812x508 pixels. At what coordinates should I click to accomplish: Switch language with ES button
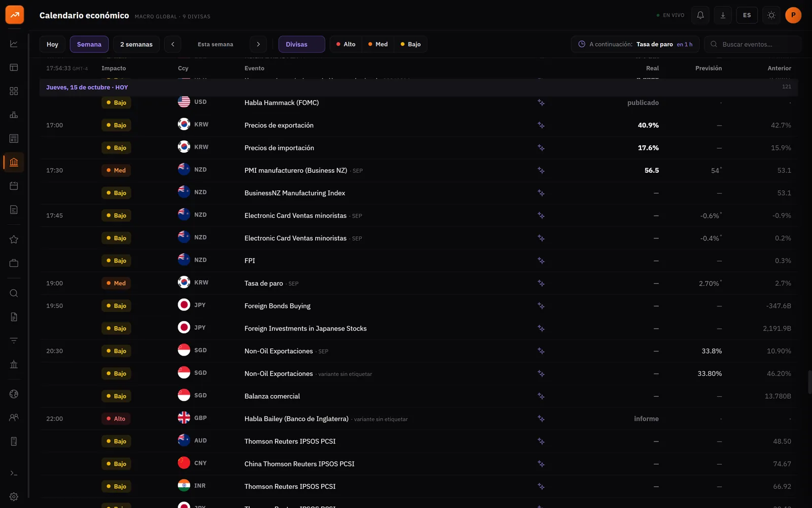(x=747, y=15)
